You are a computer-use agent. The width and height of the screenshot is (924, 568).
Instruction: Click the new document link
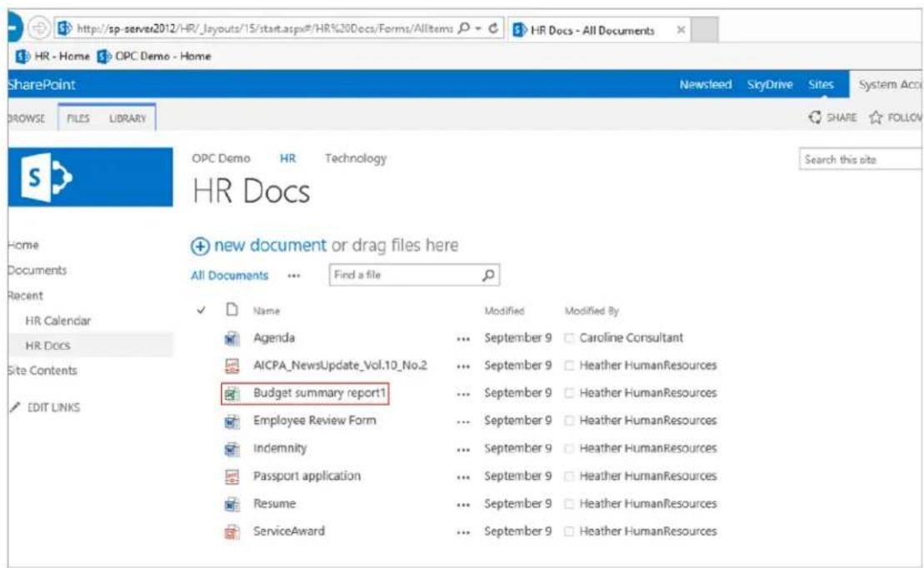point(270,245)
